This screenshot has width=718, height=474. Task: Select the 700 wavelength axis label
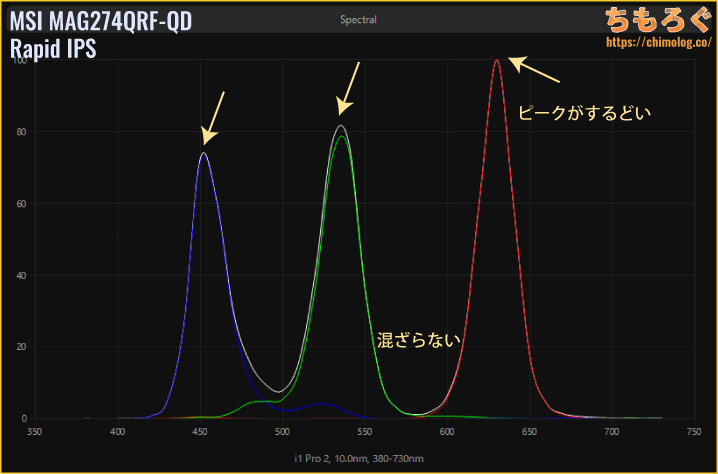coord(611,432)
